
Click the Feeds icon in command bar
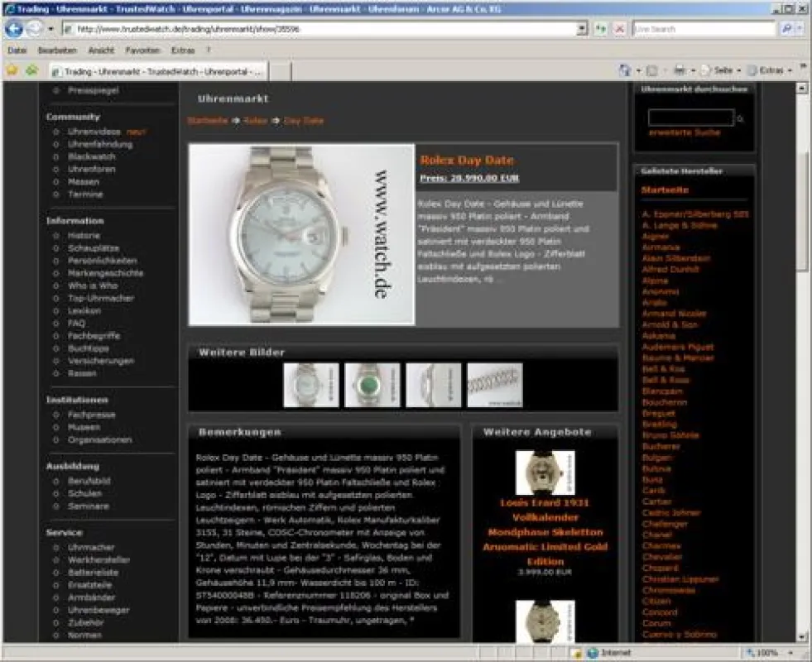pyautogui.click(x=652, y=70)
